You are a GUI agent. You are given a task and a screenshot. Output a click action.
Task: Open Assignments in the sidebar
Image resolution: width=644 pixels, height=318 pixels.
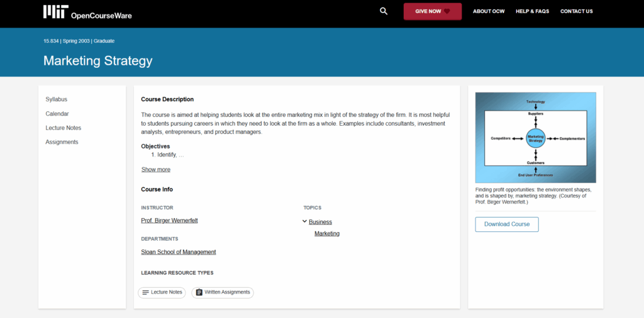(62, 142)
